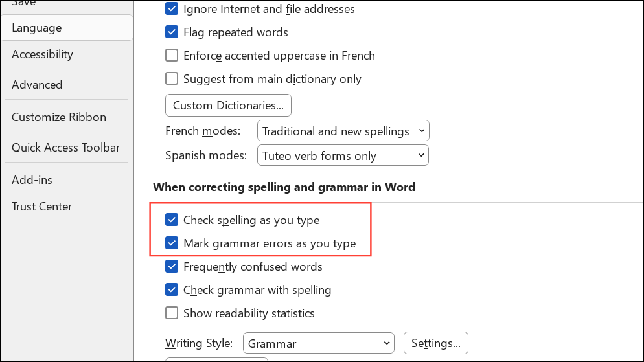
Task: Uncheck Mark grammar errors as you type
Action: click(172, 243)
